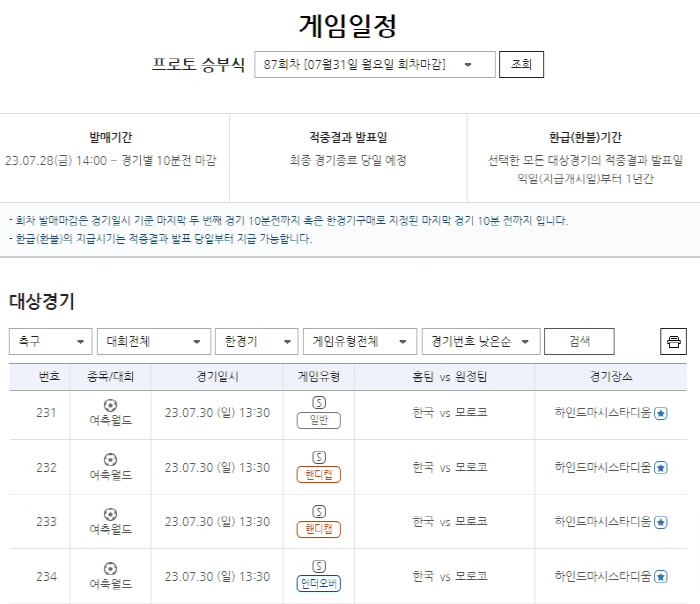Click the 종목/대회 column header
This screenshot has width=700, height=604.
coord(110,377)
